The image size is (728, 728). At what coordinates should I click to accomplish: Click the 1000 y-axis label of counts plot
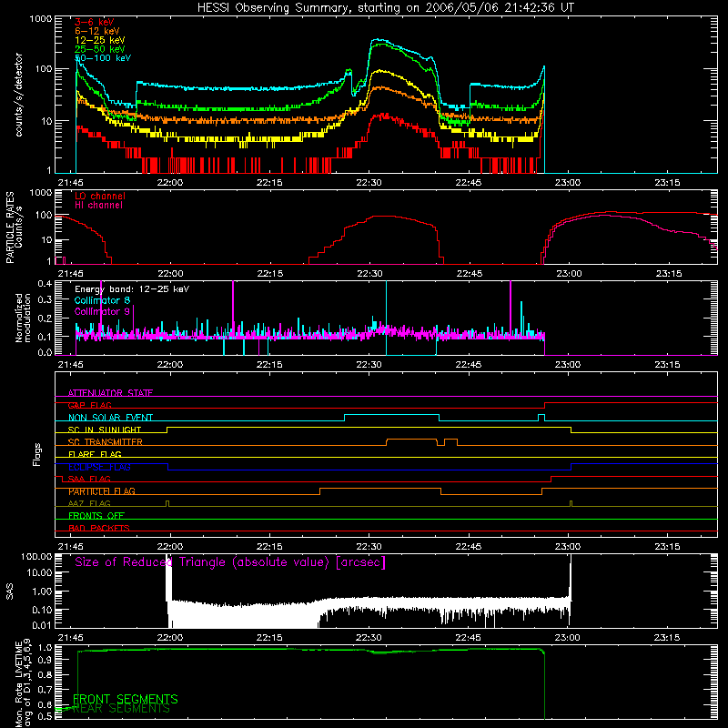pyautogui.click(x=41, y=19)
